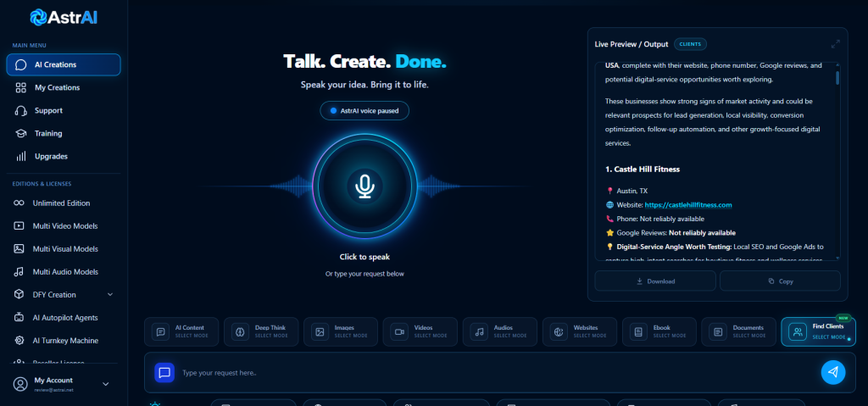Select the Deep Think mode
The height and width of the screenshot is (406, 868).
(261, 331)
